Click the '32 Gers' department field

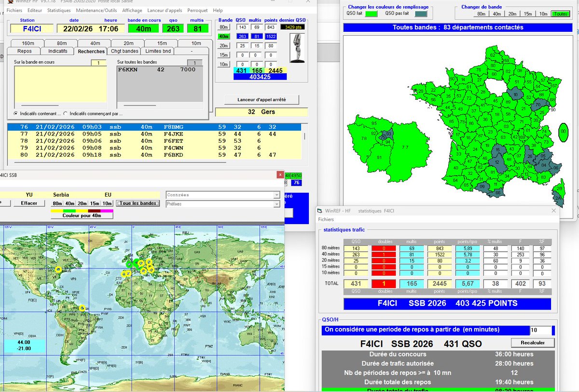pos(261,112)
